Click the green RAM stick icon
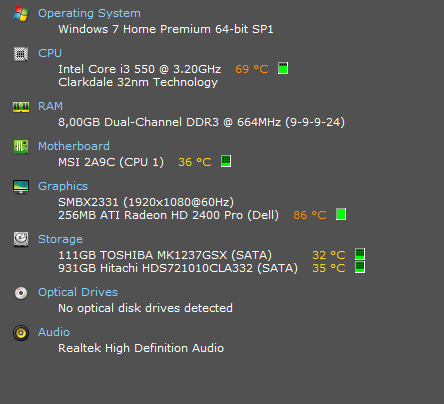This screenshot has height=404, width=444. [x=21, y=107]
